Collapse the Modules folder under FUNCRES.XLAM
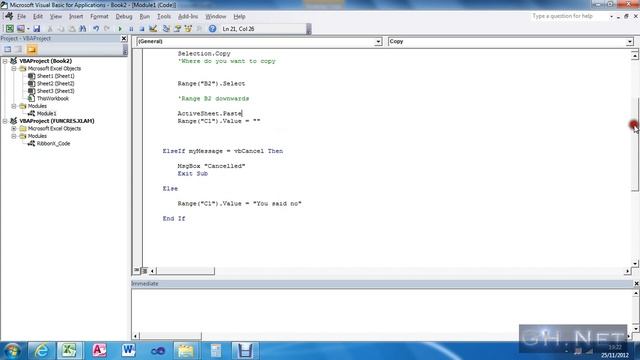This screenshot has width=640, height=360. [x=13, y=136]
